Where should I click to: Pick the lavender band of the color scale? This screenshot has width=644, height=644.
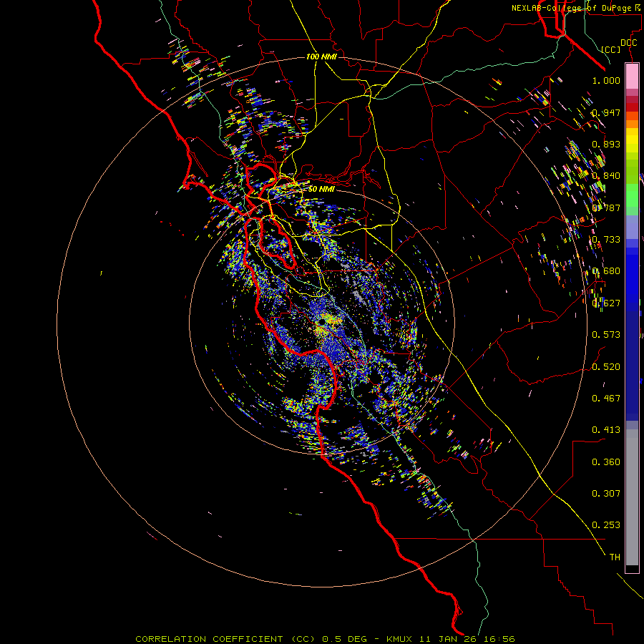click(x=632, y=227)
